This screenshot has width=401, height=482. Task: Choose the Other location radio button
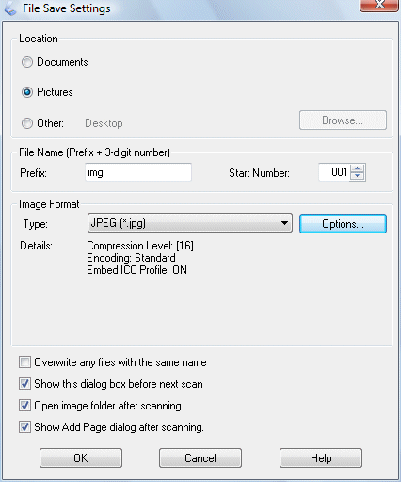(27, 123)
